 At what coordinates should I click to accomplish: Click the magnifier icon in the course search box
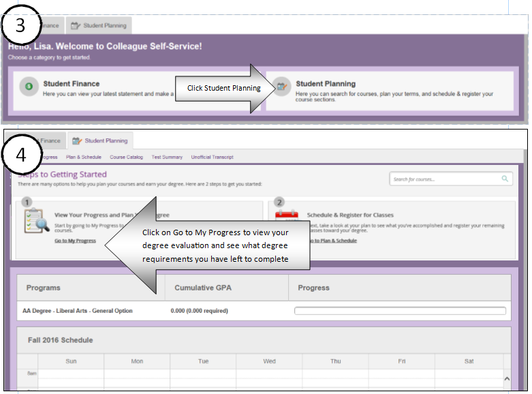505,179
